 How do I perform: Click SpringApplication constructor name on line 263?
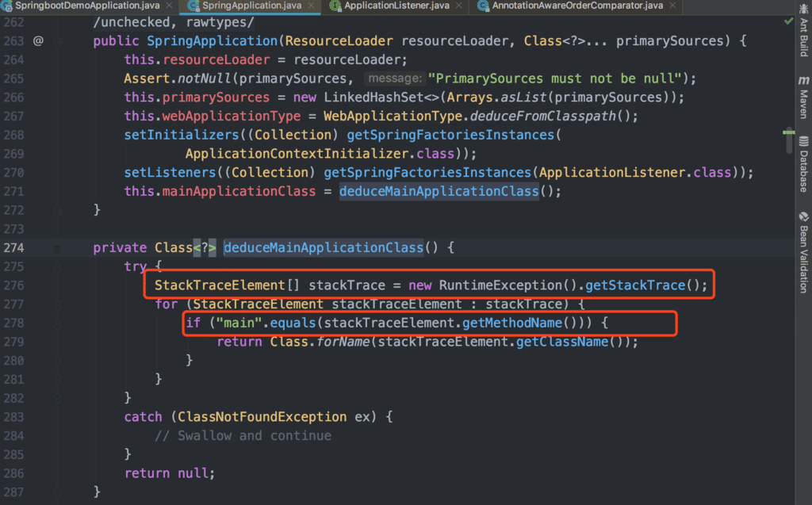coord(213,41)
